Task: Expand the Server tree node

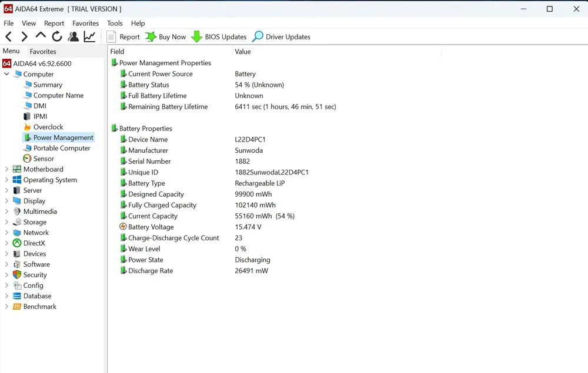Action: click(6, 190)
